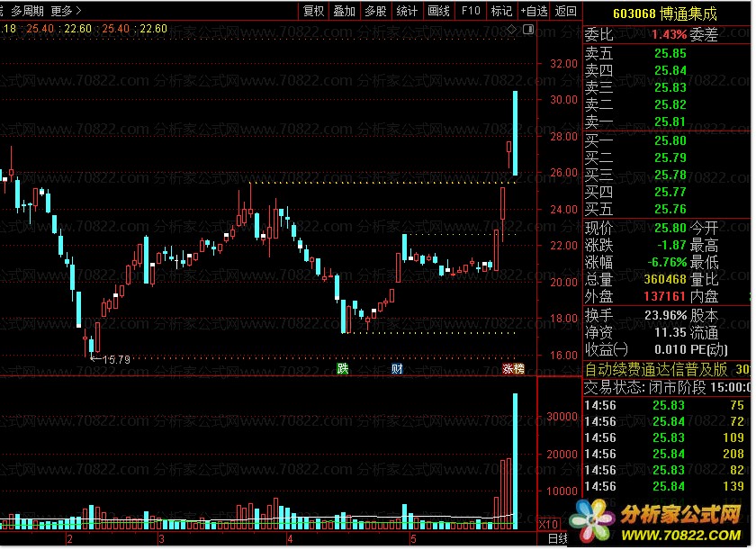
Task: Click the 现价 value 25.80
Action: pyautogui.click(x=670, y=228)
